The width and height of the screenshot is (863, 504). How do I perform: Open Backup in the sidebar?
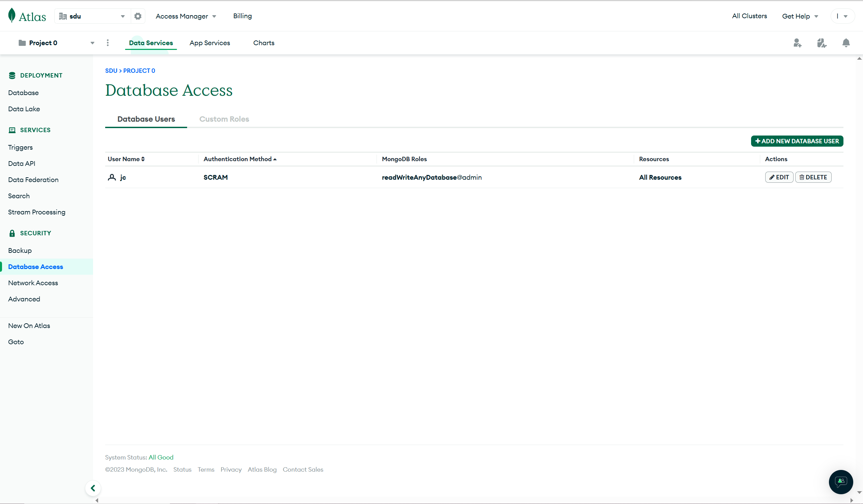(20, 250)
